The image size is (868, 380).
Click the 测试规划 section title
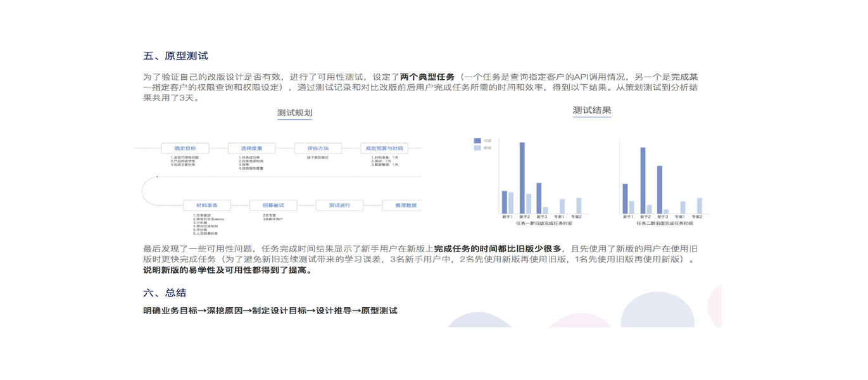click(294, 113)
